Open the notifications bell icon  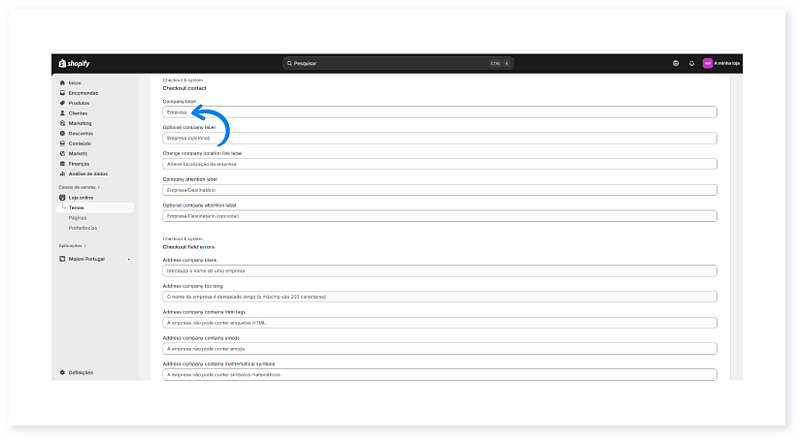pos(691,63)
